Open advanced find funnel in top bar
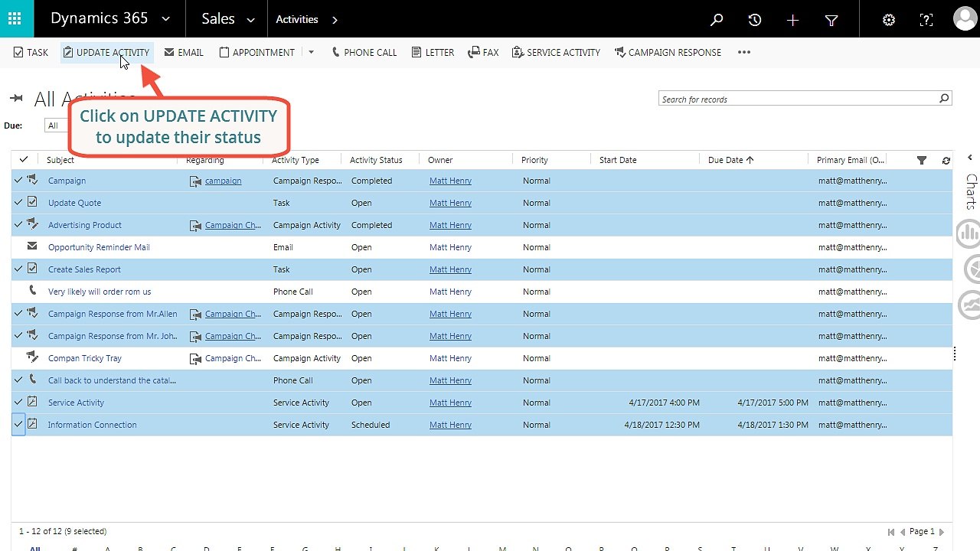The width and height of the screenshot is (980, 551). pos(831,20)
